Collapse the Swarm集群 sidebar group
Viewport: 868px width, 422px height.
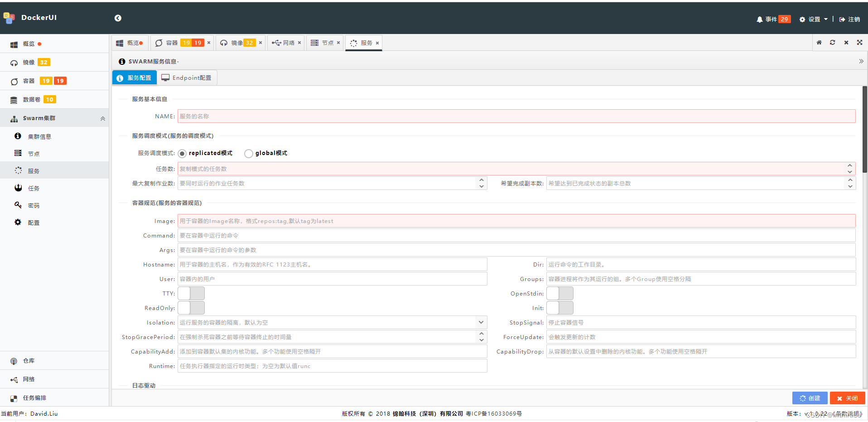[x=54, y=118]
